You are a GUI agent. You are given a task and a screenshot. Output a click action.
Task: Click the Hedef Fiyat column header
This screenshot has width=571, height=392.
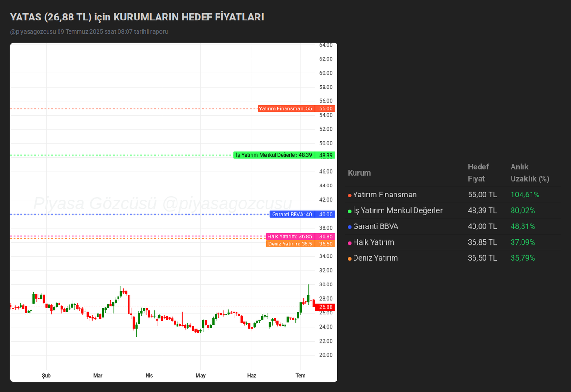tap(478, 173)
